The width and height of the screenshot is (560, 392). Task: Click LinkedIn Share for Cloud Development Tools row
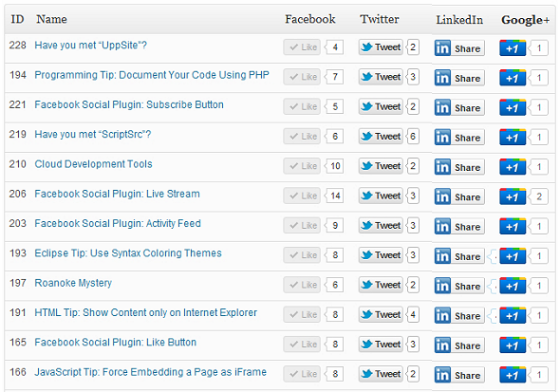pos(459,167)
